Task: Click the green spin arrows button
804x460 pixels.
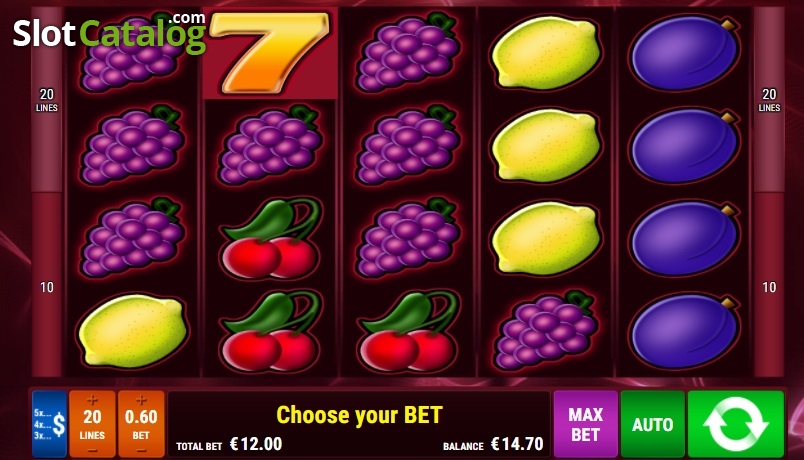Action: pyautogui.click(x=735, y=424)
